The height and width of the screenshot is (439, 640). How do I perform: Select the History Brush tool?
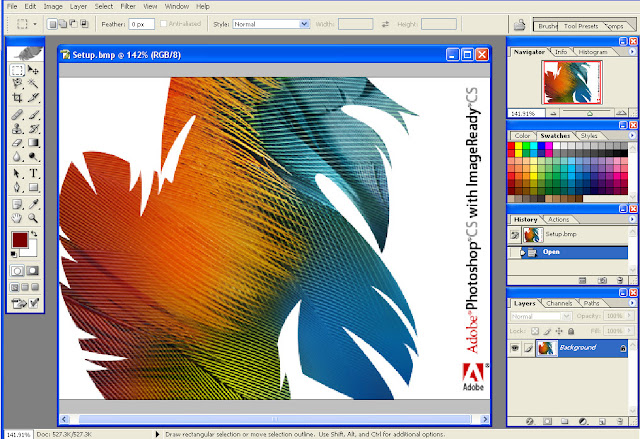pyautogui.click(x=33, y=129)
